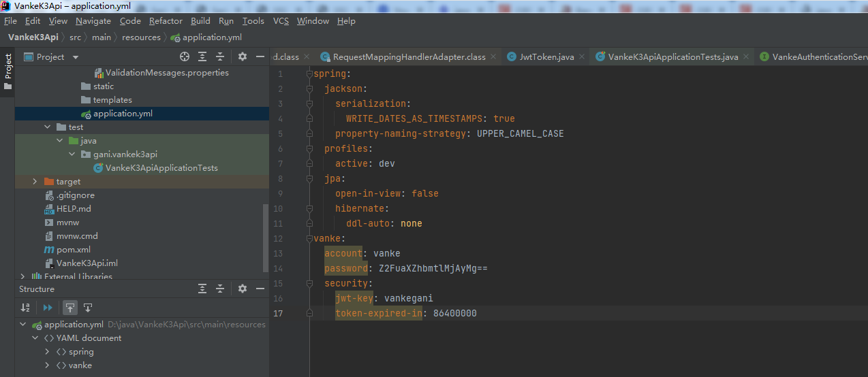
Task: Open the VCS menu
Action: coord(281,21)
